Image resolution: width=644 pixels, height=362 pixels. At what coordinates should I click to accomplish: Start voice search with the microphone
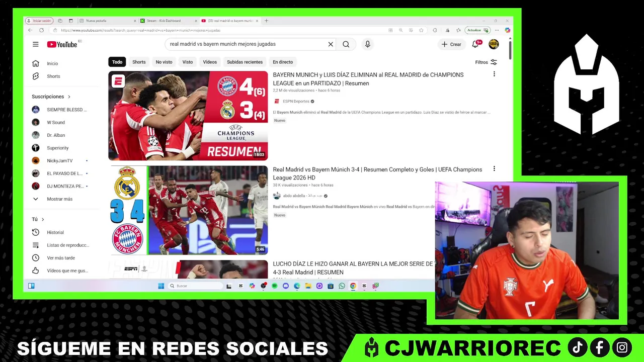368,44
